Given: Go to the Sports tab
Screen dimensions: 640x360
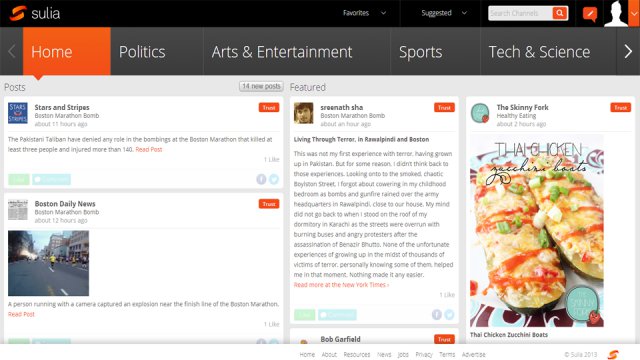Looking at the screenshot, I should (435, 51).
